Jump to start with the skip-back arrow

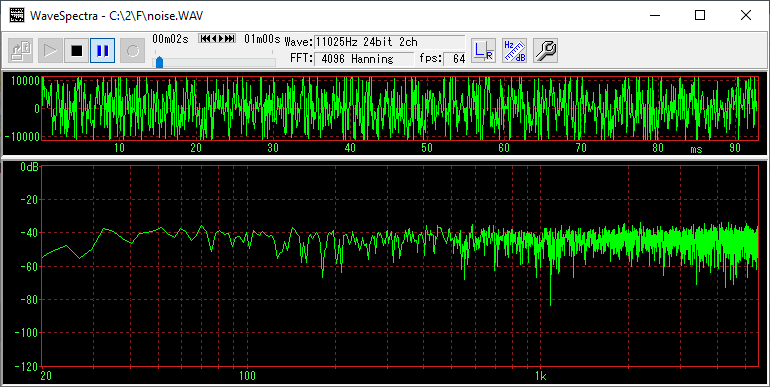point(205,38)
